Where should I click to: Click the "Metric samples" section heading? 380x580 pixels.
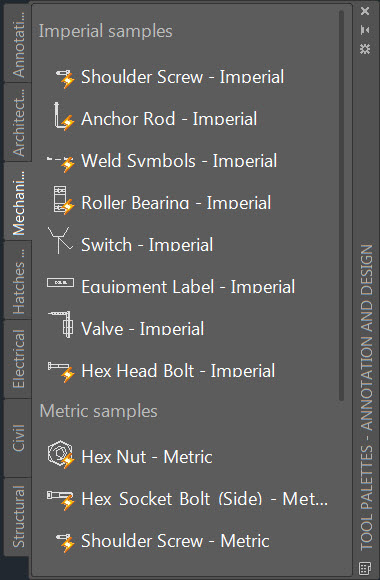coord(99,411)
